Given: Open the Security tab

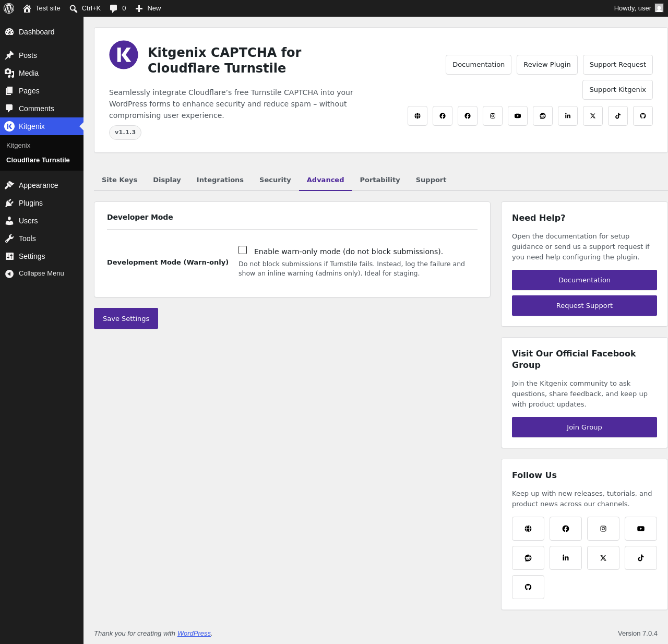Looking at the screenshot, I should coord(275,180).
